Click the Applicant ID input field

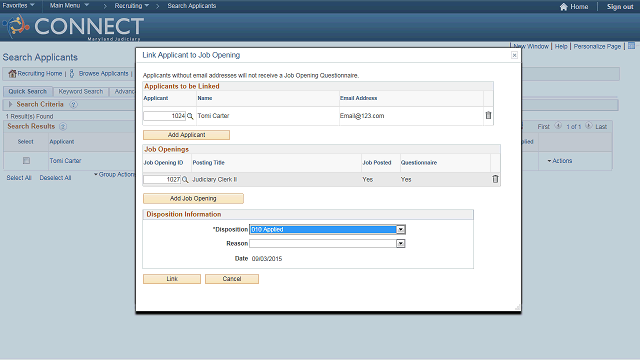[x=164, y=116]
